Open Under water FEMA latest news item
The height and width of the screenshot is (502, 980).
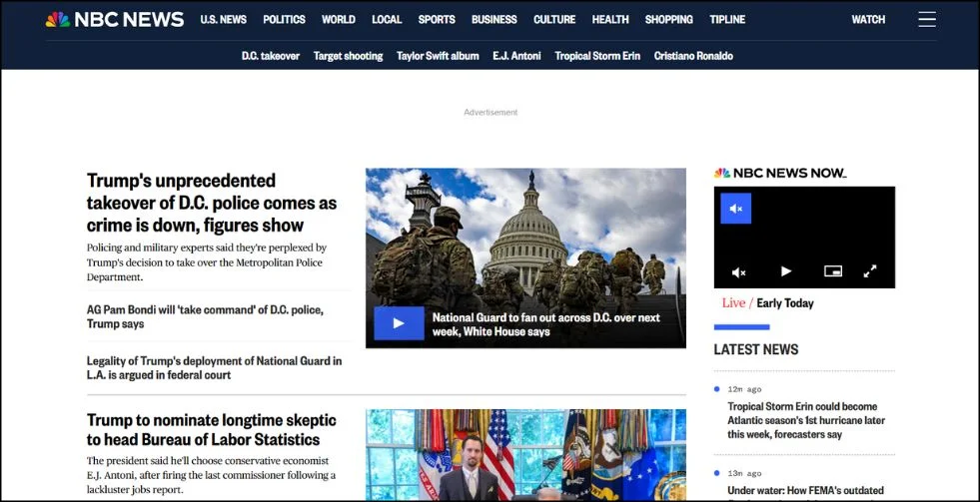point(805,490)
